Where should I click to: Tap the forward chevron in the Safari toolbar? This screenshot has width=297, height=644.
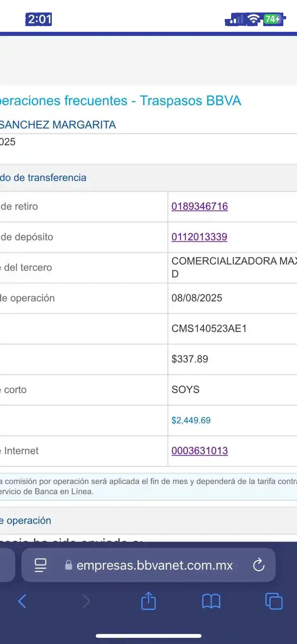[86, 601]
